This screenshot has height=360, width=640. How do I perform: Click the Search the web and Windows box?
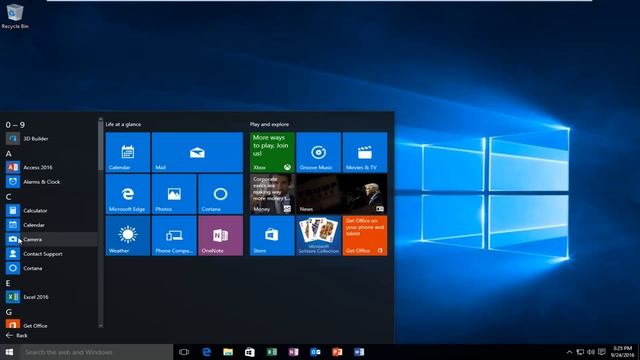pos(96,352)
